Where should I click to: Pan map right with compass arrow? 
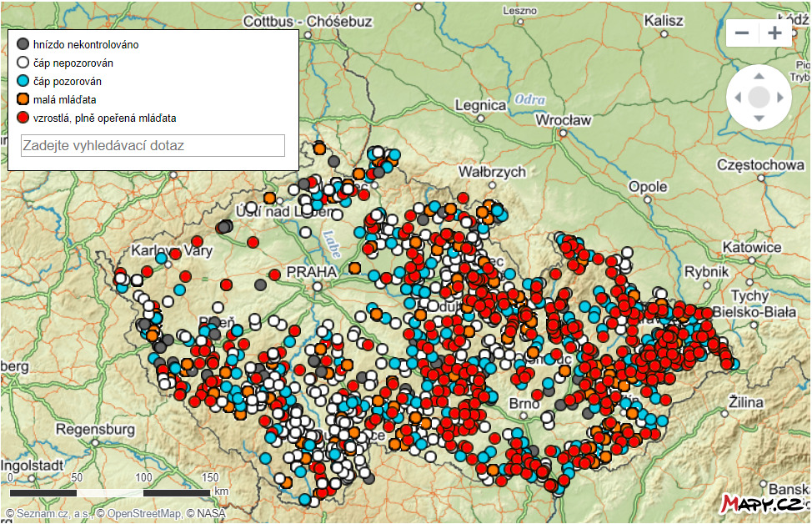pos(779,97)
